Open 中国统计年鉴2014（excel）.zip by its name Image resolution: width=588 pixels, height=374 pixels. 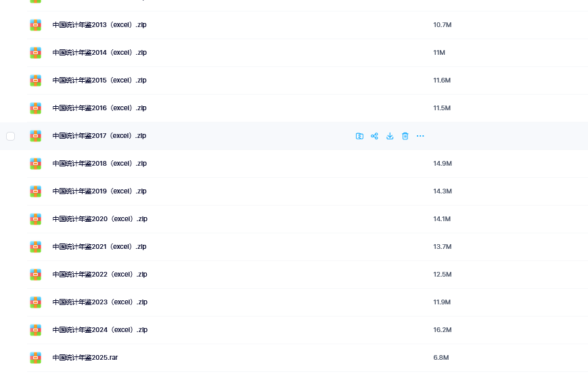coord(99,53)
